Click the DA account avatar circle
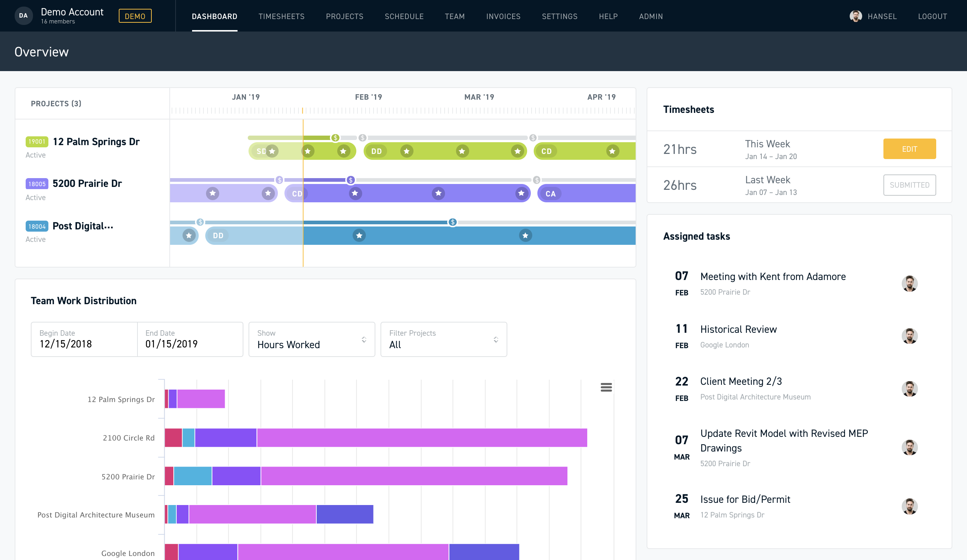This screenshot has width=967, height=560. pos(23,16)
